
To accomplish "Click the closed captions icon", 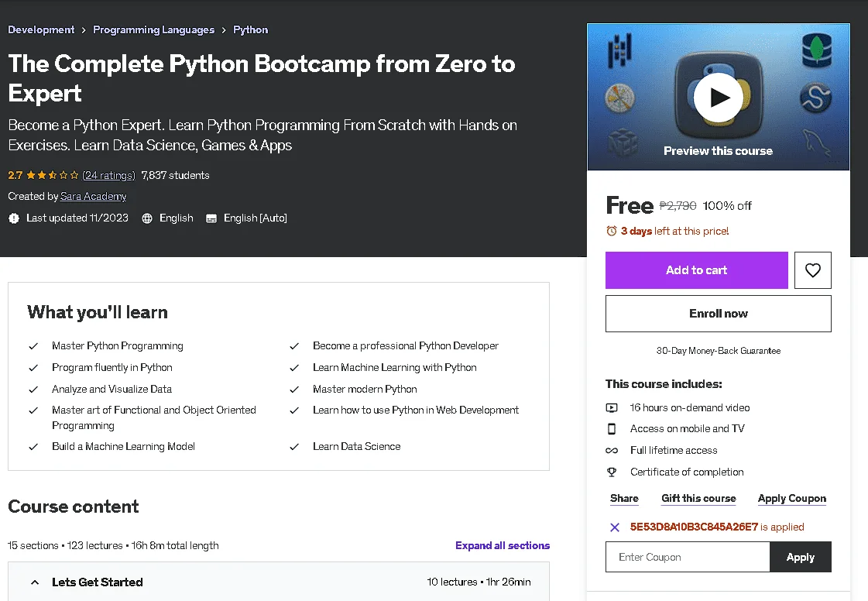I will tap(211, 218).
